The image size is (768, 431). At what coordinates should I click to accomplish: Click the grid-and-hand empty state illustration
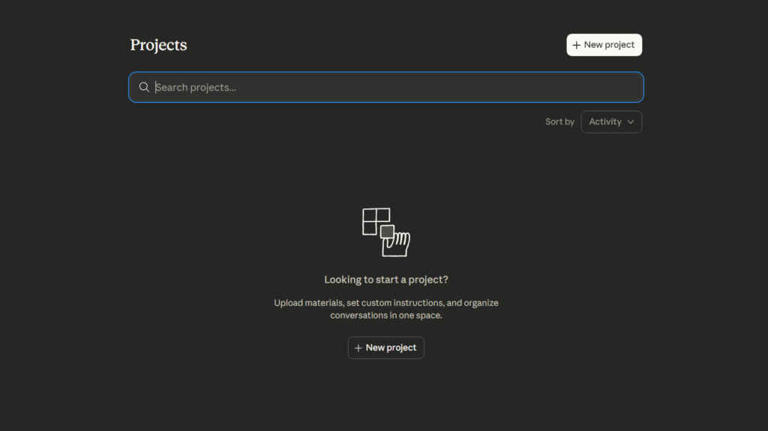[386, 232]
